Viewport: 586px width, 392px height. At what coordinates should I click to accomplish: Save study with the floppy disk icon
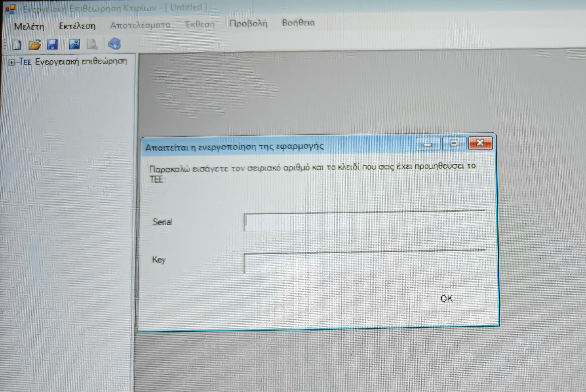click(52, 45)
